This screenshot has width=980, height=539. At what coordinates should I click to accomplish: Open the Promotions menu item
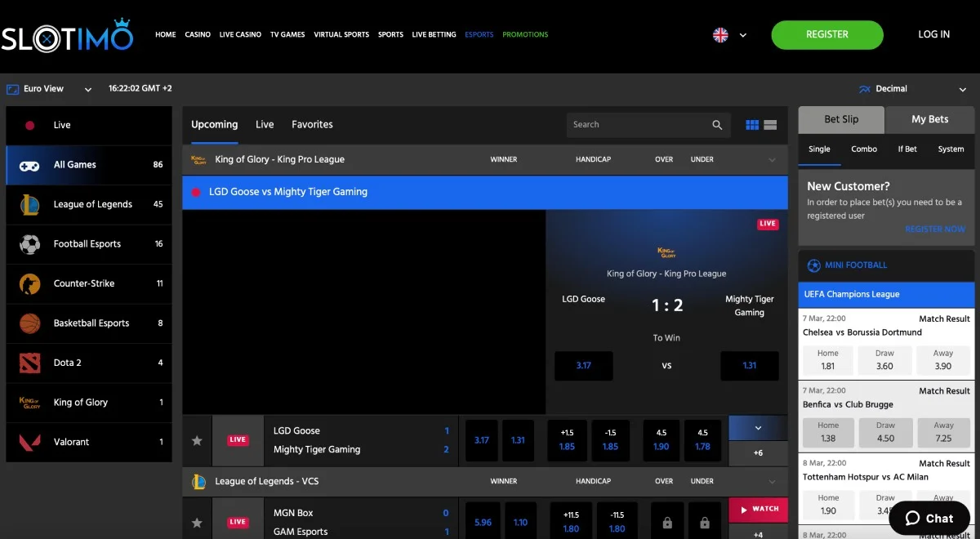(x=525, y=35)
